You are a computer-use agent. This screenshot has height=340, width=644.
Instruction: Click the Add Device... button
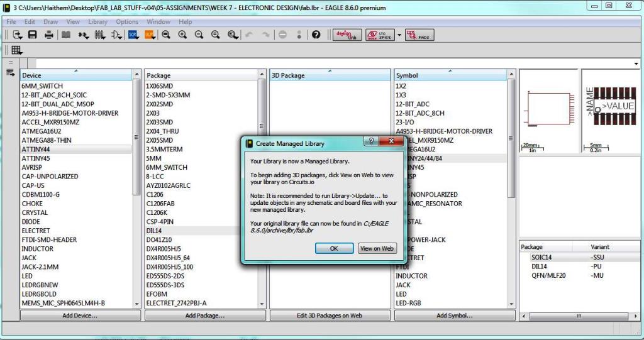tap(80, 315)
